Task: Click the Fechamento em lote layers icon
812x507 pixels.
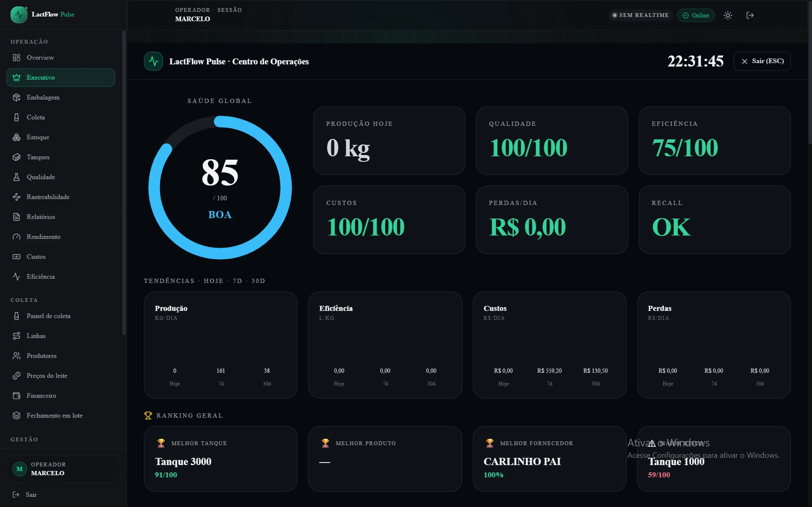Action: [x=17, y=416]
